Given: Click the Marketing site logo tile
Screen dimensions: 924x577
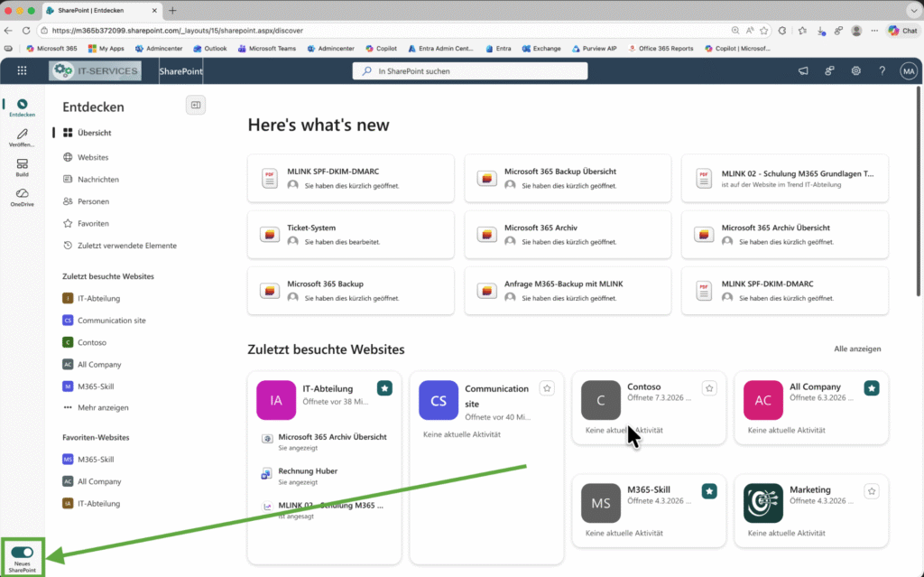Looking at the screenshot, I should click(763, 503).
